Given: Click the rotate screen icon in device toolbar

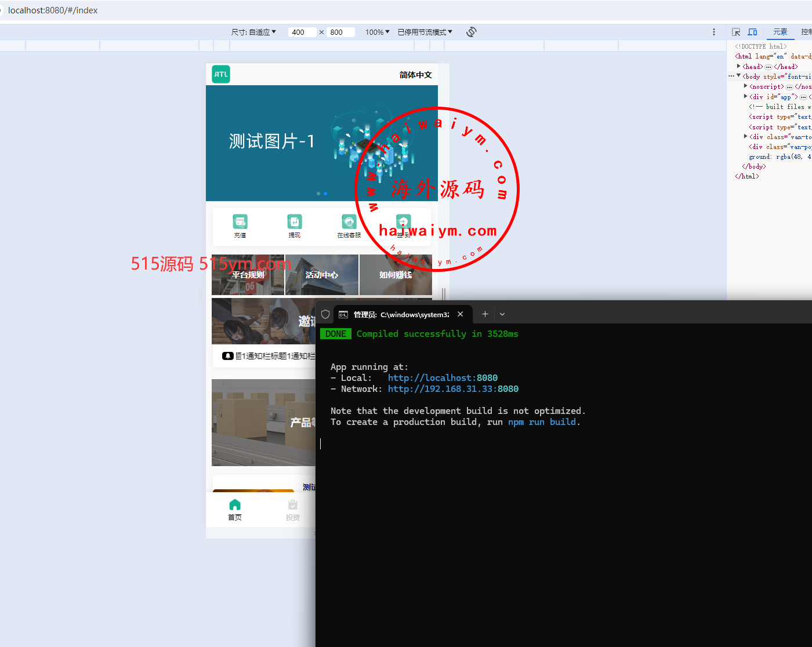Looking at the screenshot, I should 471,32.
